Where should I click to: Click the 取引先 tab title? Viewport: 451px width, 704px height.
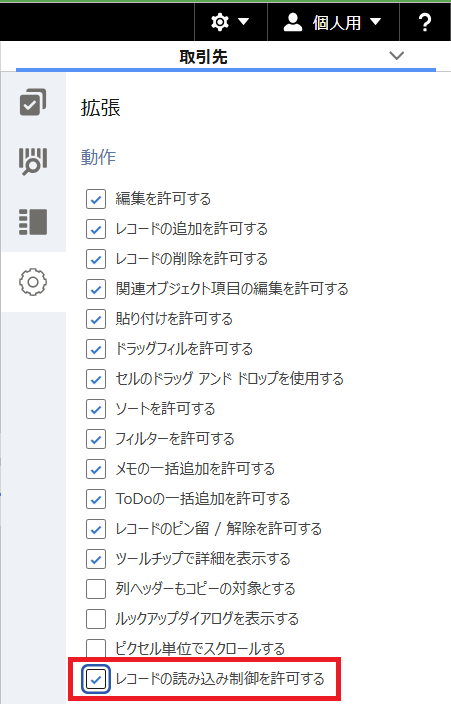tap(203, 57)
